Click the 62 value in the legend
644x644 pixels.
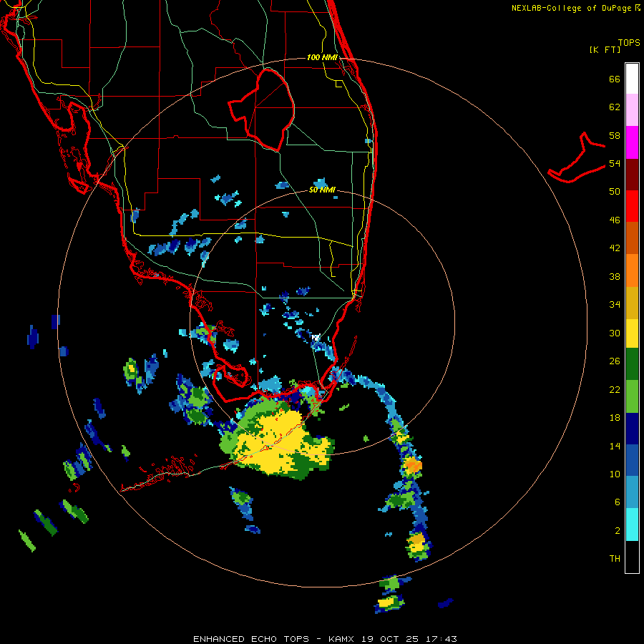coord(615,107)
